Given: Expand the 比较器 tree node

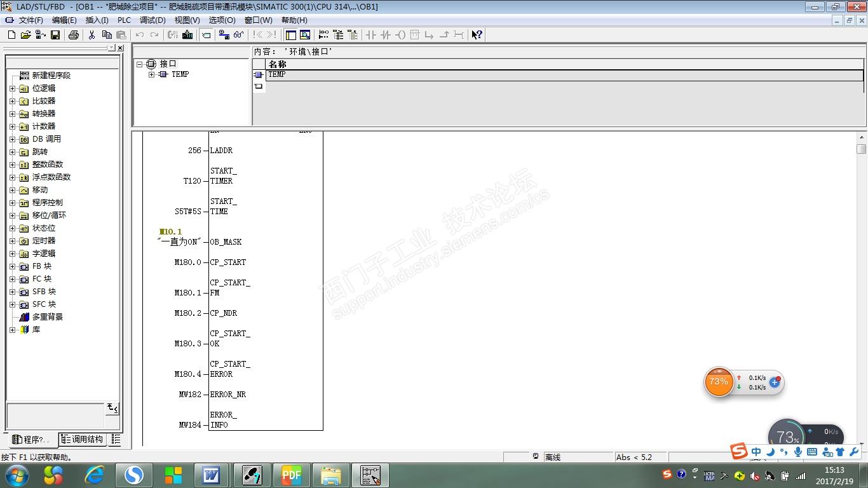Looking at the screenshot, I should [12, 101].
